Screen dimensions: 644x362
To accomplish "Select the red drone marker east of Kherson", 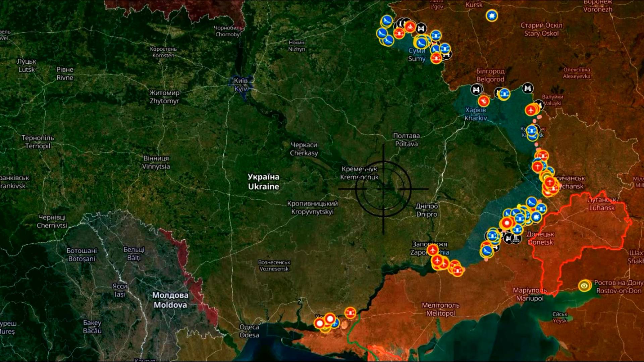I will click(x=351, y=313).
